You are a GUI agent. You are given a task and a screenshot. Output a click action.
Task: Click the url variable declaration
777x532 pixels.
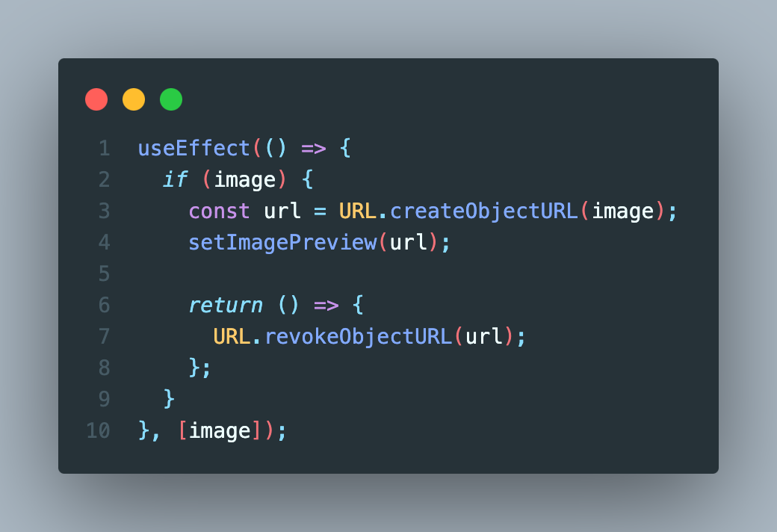point(282,211)
